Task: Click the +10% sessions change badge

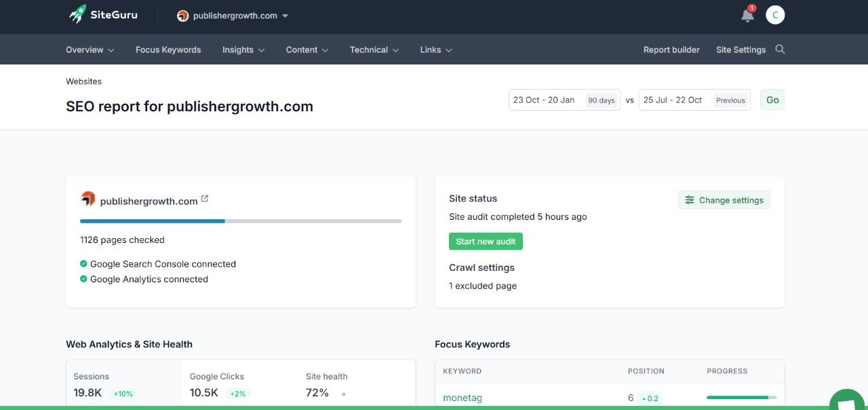Action: [x=123, y=394]
